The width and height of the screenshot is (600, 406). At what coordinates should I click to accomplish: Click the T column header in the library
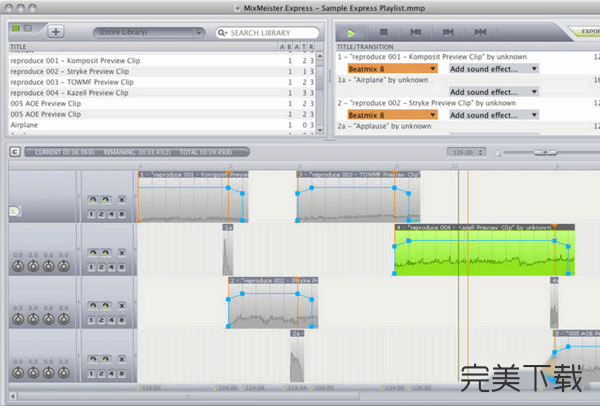coord(304,47)
